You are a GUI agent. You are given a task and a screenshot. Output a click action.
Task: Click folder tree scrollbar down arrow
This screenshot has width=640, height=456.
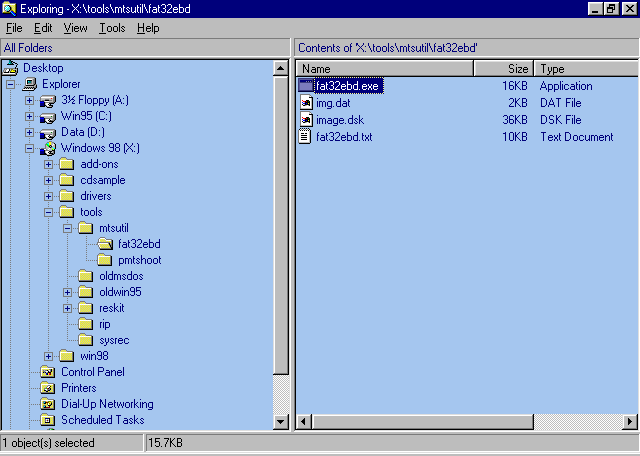click(x=281, y=422)
